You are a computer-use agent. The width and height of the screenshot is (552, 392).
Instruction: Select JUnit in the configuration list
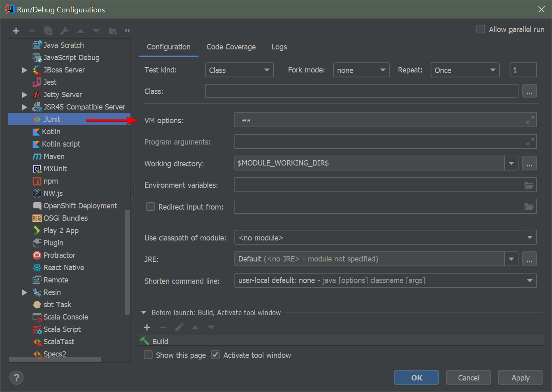[x=70, y=119]
